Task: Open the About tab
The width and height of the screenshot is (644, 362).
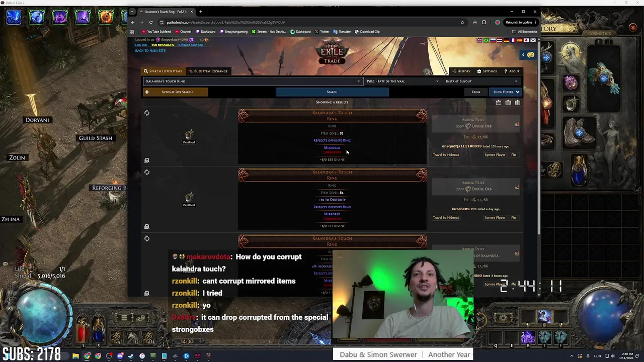Action: click(511, 71)
